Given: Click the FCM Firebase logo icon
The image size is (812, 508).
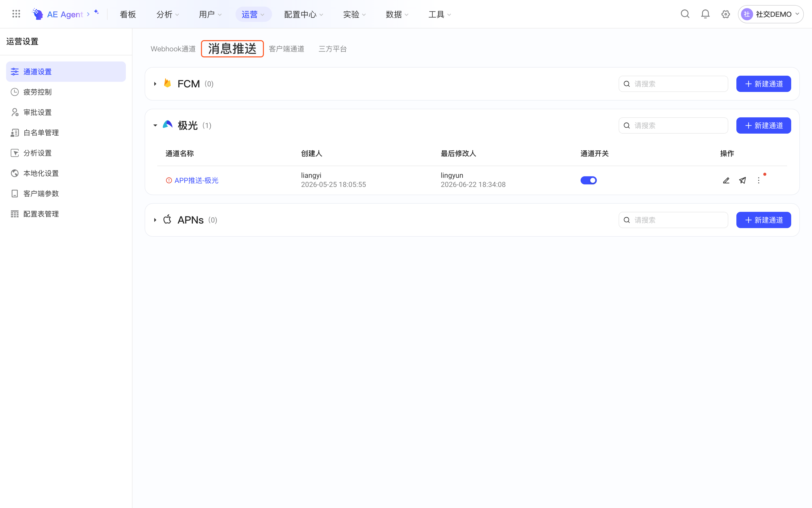Looking at the screenshot, I should [167, 83].
